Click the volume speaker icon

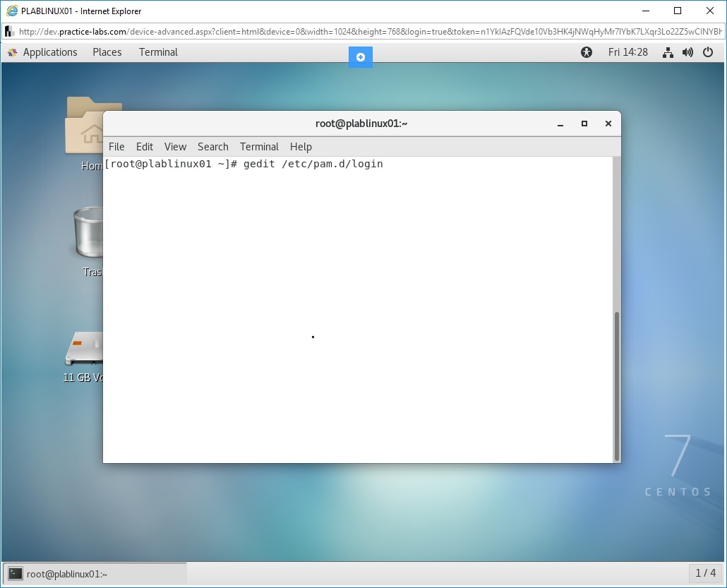pyautogui.click(x=687, y=52)
